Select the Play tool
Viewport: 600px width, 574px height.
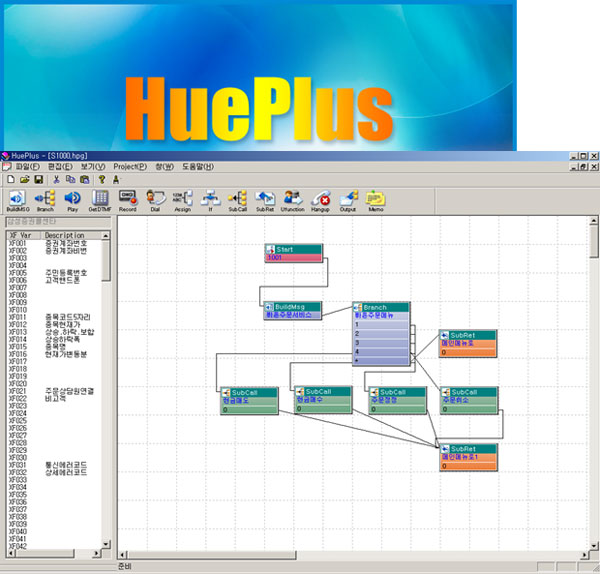pos(72,201)
